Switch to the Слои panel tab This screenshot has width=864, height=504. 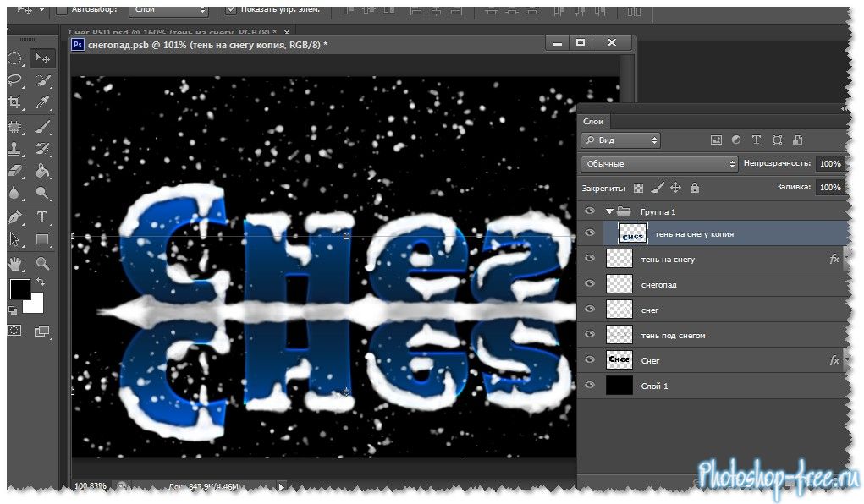point(593,121)
